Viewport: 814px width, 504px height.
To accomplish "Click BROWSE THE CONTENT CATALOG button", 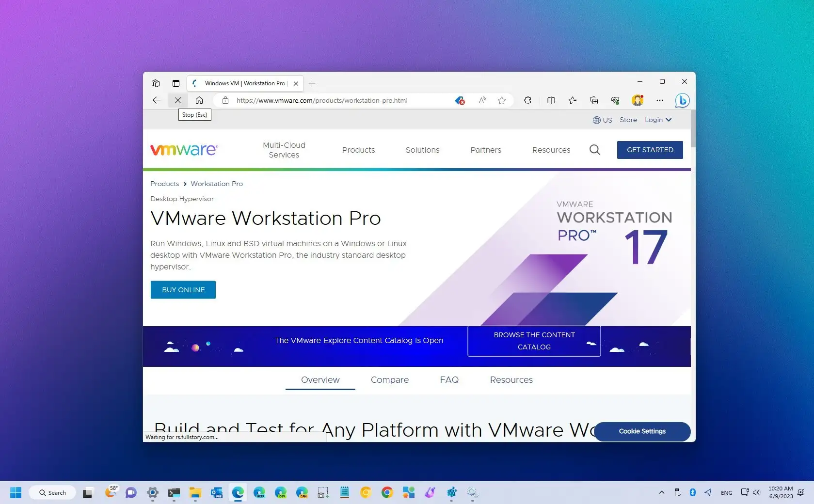I will click(x=534, y=341).
